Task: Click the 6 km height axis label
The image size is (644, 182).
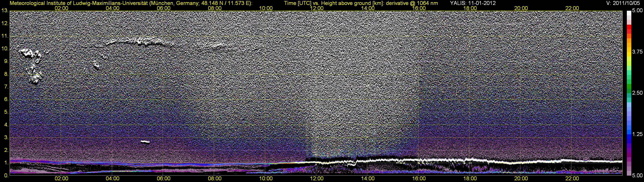Action: (x=6, y=100)
